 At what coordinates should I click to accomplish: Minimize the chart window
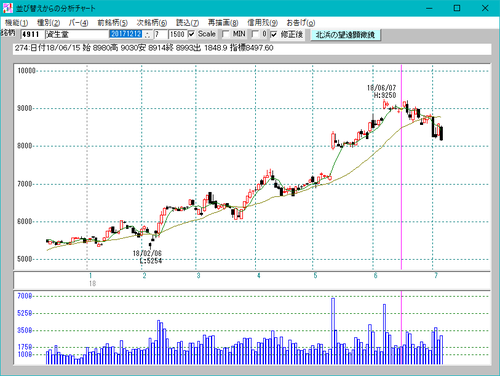point(429,8)
